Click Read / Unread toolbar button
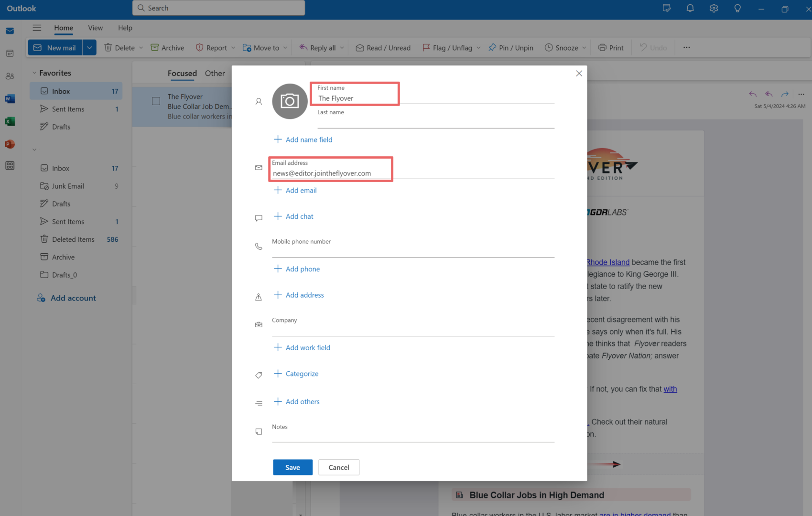The height and width of the screenshot is (516, 812). tap(383, 48)
